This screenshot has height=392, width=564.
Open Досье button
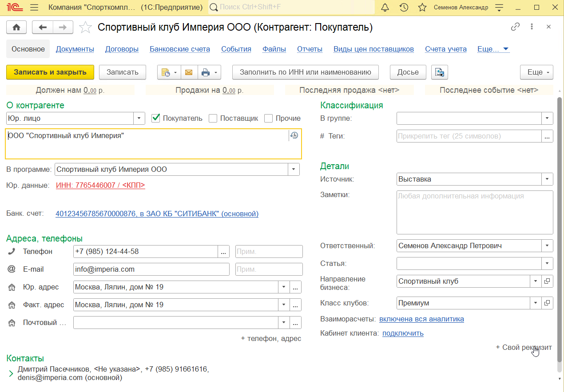[408, 72]
